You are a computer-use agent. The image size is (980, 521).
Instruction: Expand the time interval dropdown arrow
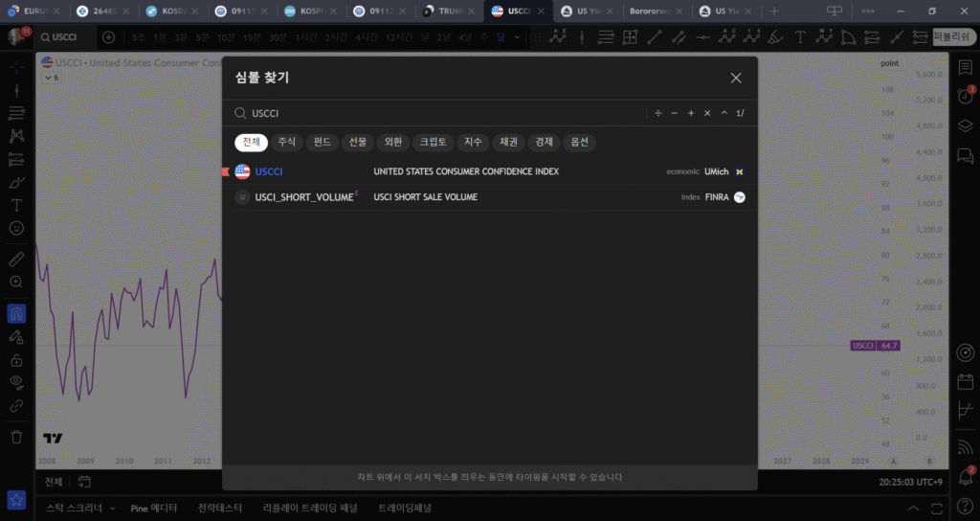(x=517, y=37)
